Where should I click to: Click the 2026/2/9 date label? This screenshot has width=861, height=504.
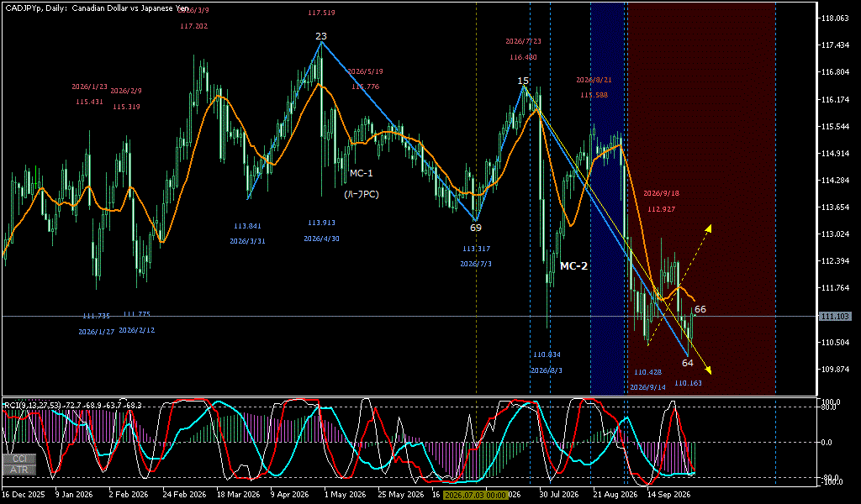point(126,91)
